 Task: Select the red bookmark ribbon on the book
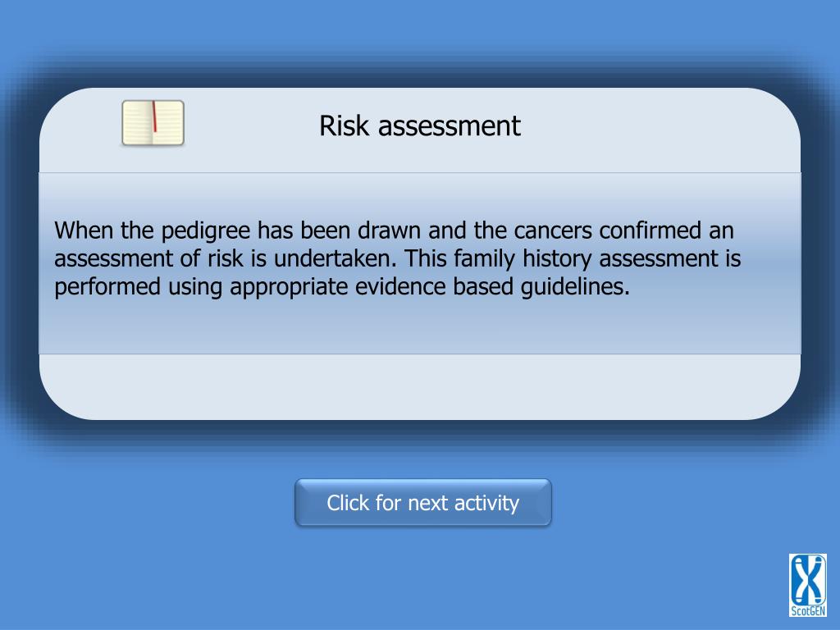(154, 116)
